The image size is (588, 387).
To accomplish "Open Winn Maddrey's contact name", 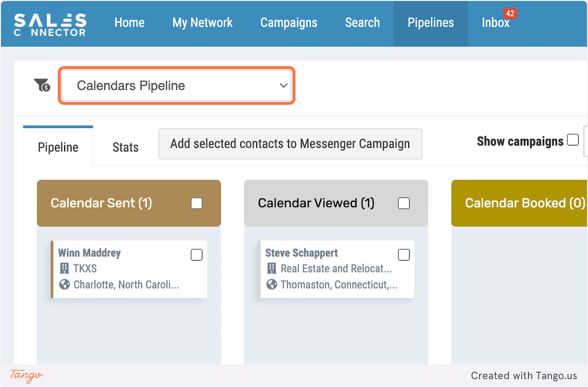I will (x=89, y=253).
